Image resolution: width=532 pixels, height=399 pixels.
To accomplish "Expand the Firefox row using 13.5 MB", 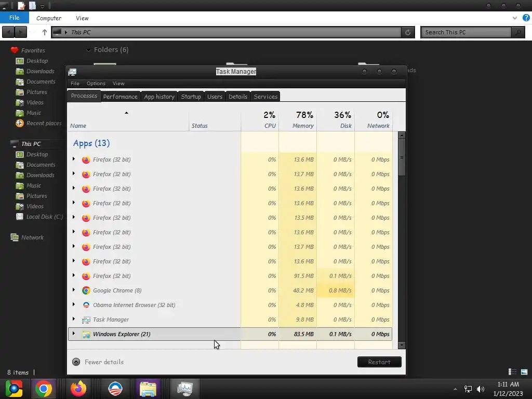I will [x=74, y=217].
